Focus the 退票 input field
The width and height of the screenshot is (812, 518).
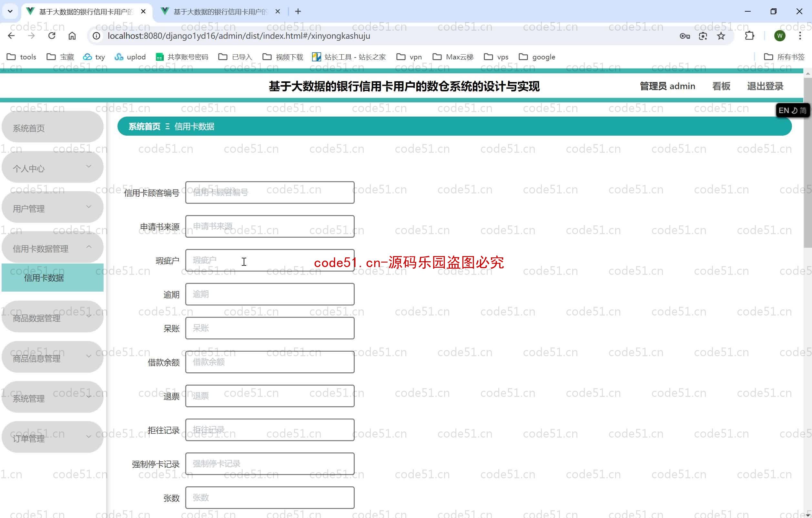coord(270,396)
